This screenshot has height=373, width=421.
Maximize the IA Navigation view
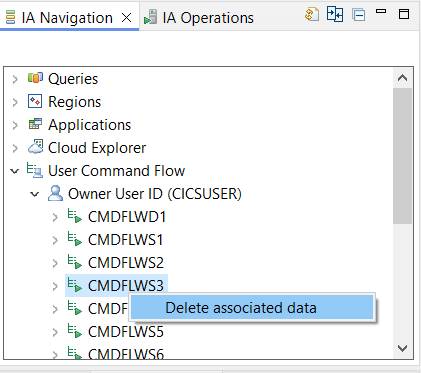click(x=404, y=14)
